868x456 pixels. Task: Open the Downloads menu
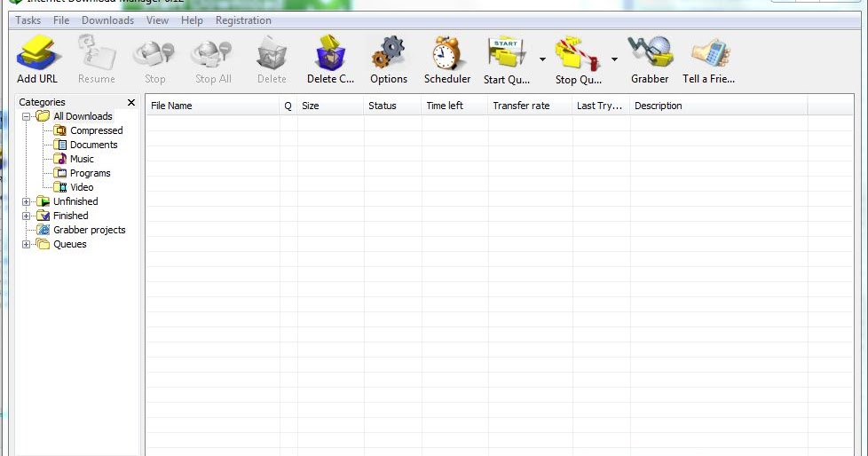[x=107, y=20]
